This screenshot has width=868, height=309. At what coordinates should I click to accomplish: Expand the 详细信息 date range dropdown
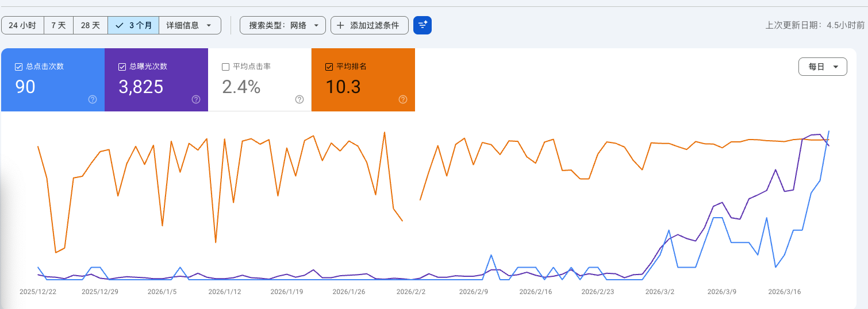point(190,25)
